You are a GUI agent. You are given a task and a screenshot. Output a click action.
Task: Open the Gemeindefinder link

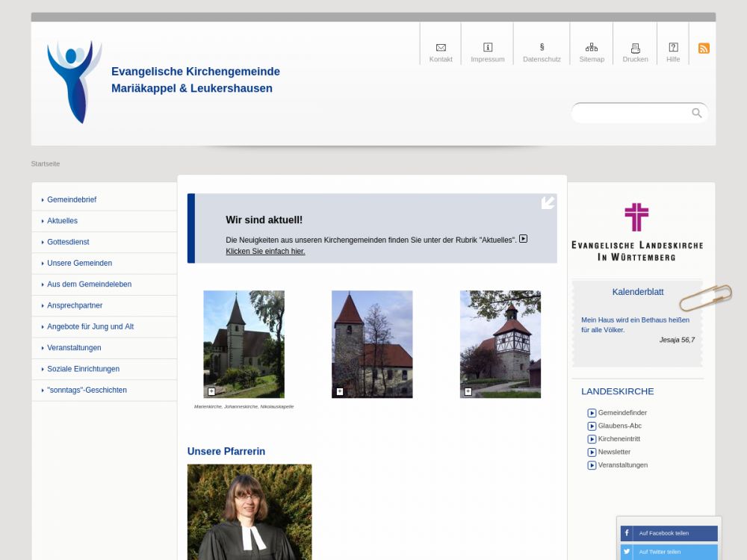click(622, 413)
